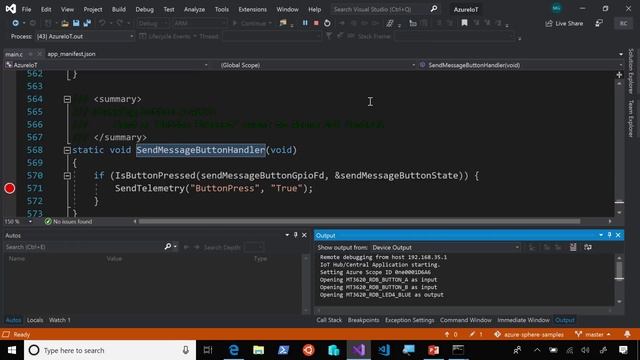Open the Windows Start menu
This screenshot has height=360, width=640.
(12, 350)
